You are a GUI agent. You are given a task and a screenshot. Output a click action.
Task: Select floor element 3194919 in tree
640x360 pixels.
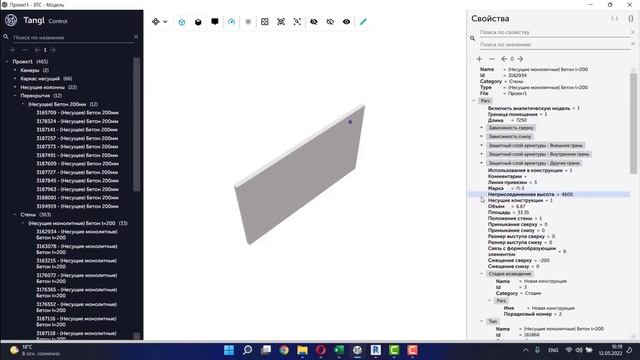click(x=77, y=206)
